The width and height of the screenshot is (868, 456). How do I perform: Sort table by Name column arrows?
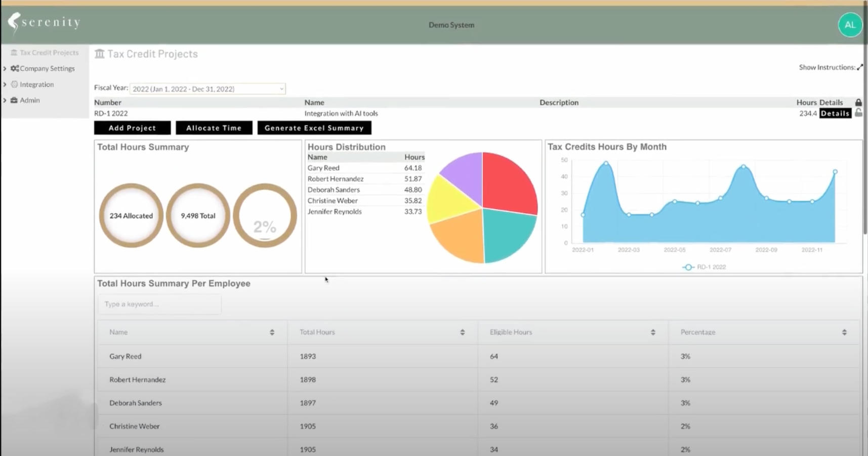pos(272,332)
